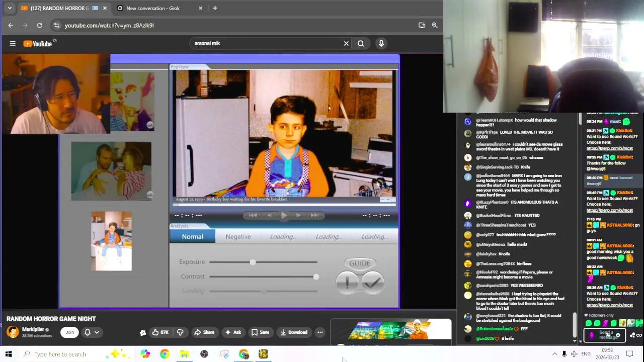644x362 pixels.
Task: Clear the search text with X
Action: point(346,43)
